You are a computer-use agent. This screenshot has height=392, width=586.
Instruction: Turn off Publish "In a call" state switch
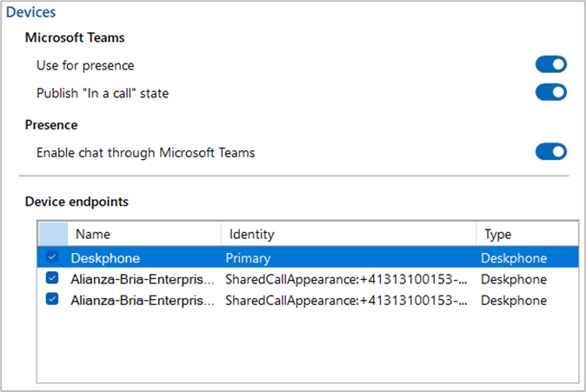551,92
